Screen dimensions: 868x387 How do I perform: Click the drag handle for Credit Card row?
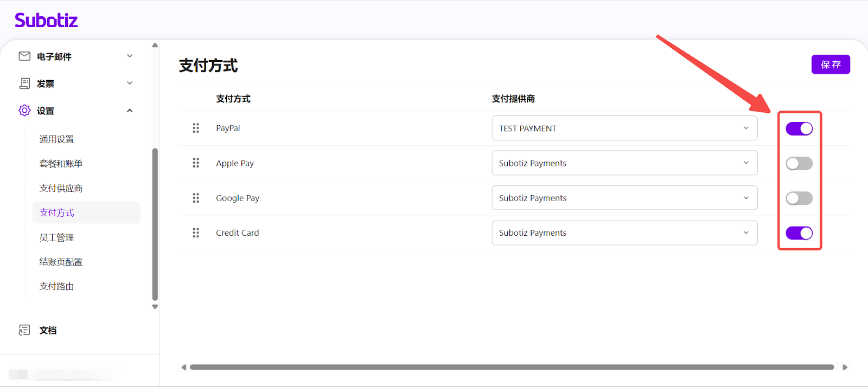point(196,233)
